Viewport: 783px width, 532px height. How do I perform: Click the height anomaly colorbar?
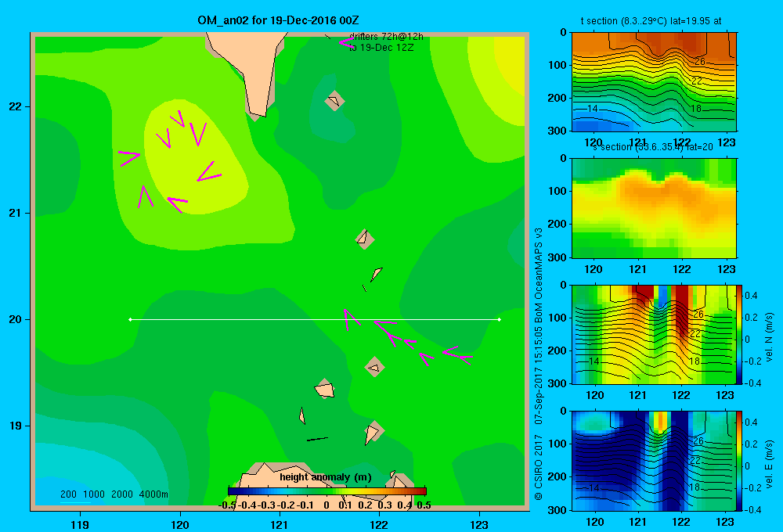pos(327,491)
